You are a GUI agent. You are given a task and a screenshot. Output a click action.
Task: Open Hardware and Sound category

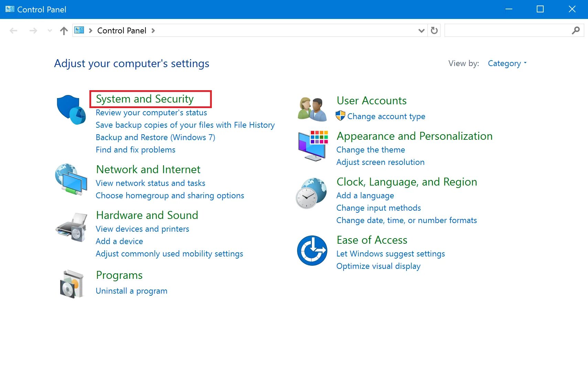point(147,215)
